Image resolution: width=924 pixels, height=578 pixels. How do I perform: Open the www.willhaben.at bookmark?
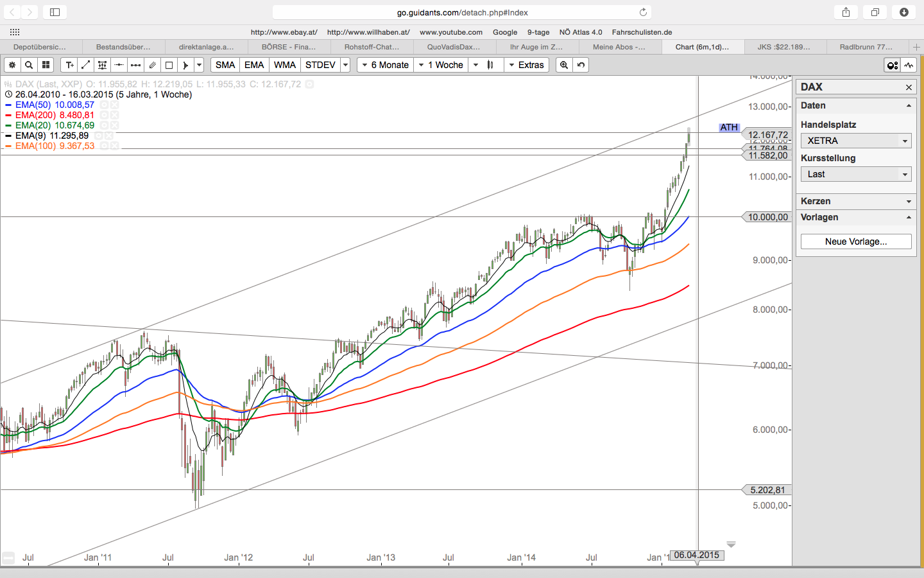[x=368, y=32]
